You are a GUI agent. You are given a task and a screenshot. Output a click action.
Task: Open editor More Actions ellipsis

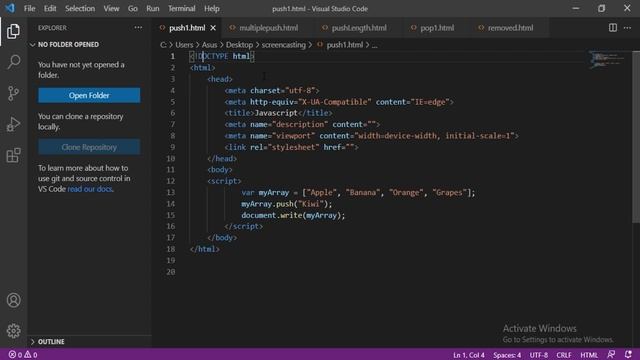pos(627,28)
